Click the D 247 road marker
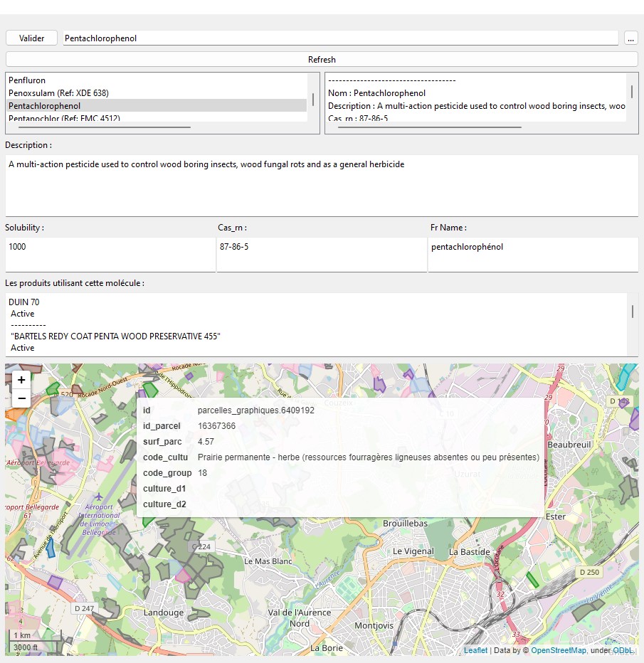 click(84, 608)
